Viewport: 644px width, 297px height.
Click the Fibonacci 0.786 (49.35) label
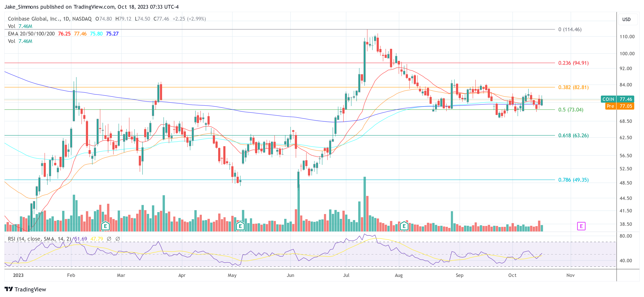coord(573,180)
